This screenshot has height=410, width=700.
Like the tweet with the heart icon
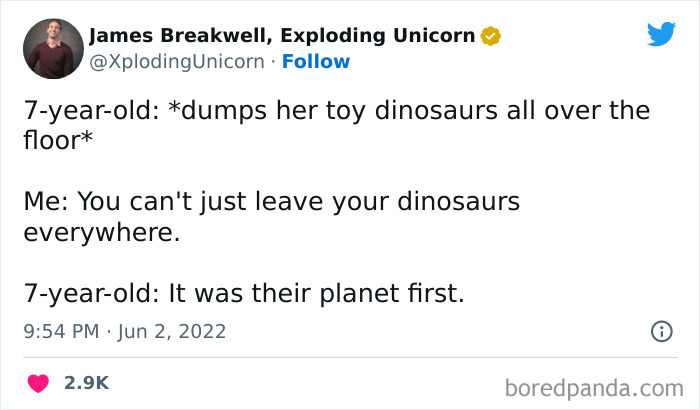click(39, 383)
